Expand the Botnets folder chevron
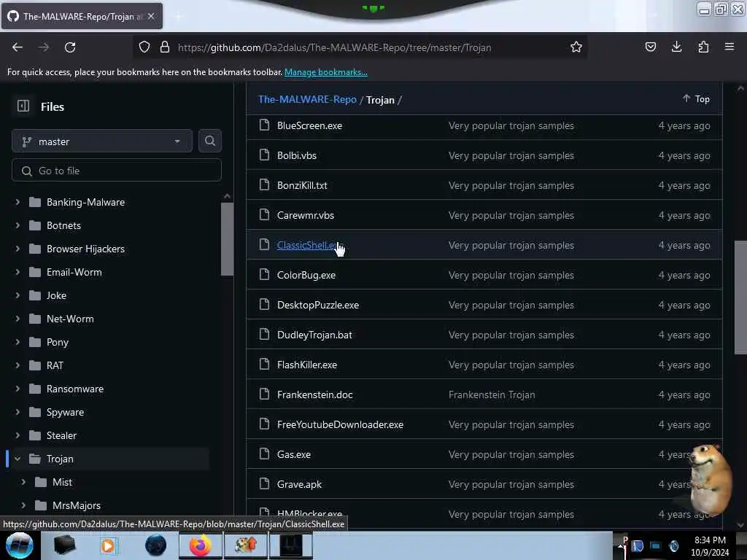The image size is (747, 560). 18,225
